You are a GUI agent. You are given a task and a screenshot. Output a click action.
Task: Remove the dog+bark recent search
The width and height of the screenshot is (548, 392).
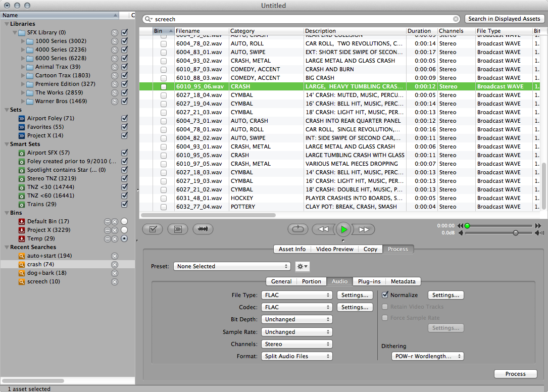[x=115, y=273]
